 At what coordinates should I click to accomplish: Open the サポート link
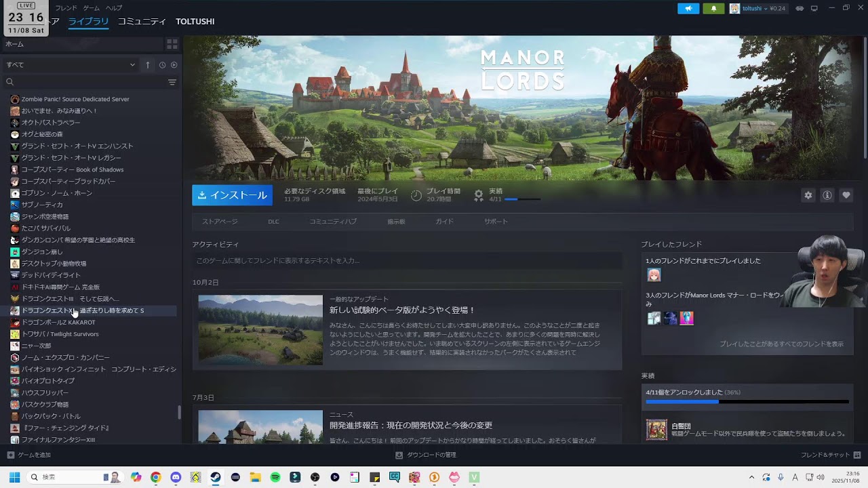[x=496, y=222]
